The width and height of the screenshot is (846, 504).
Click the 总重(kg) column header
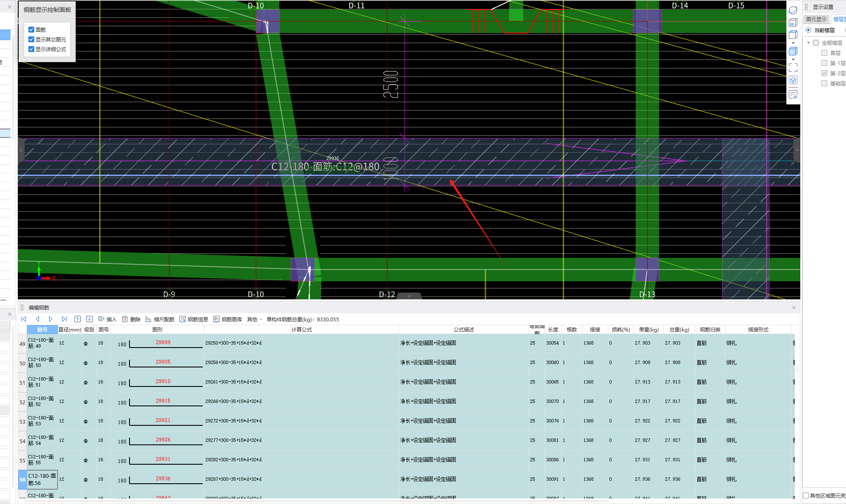click(679, 329)
